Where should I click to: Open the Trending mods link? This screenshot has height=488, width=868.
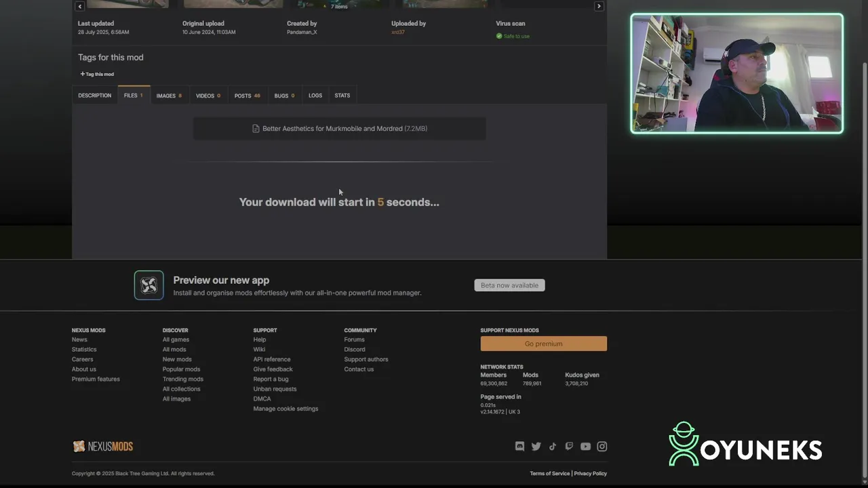[183, 379]
